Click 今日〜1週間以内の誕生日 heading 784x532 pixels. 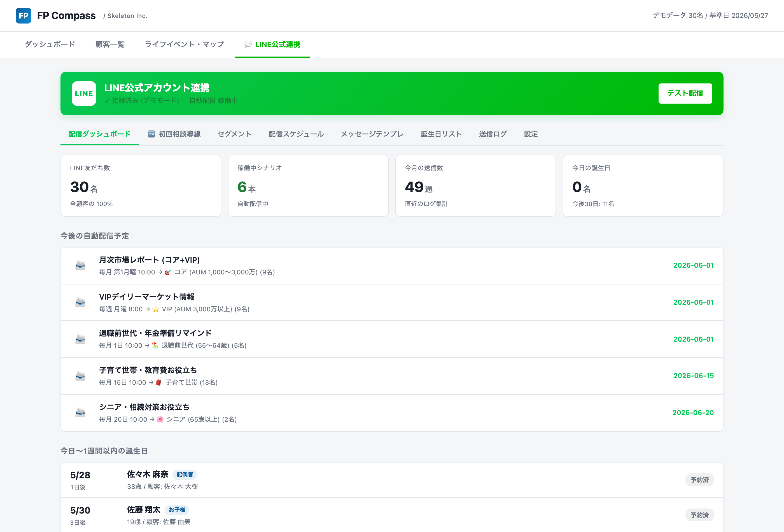[x=104, y=451]
